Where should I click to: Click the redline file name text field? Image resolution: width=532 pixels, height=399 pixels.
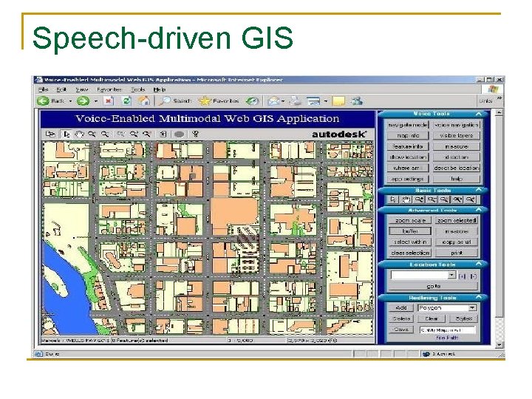(447, 330)
